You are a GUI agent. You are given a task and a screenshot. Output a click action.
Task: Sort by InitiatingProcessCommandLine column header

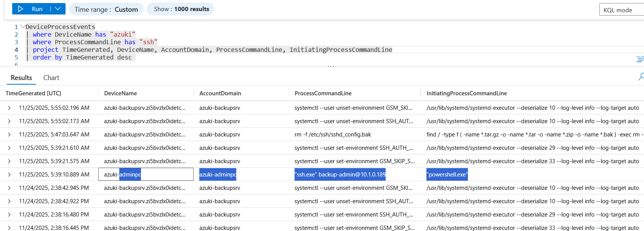click(x=466, y=93)
